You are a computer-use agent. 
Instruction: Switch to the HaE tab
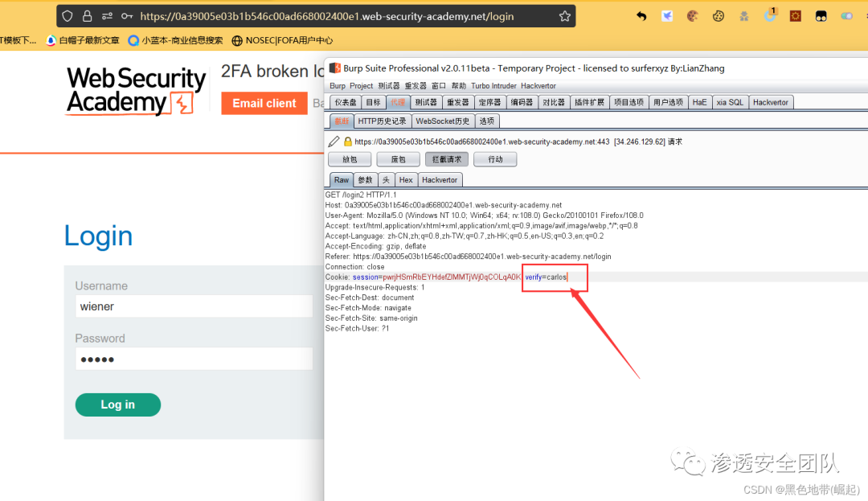699,102
